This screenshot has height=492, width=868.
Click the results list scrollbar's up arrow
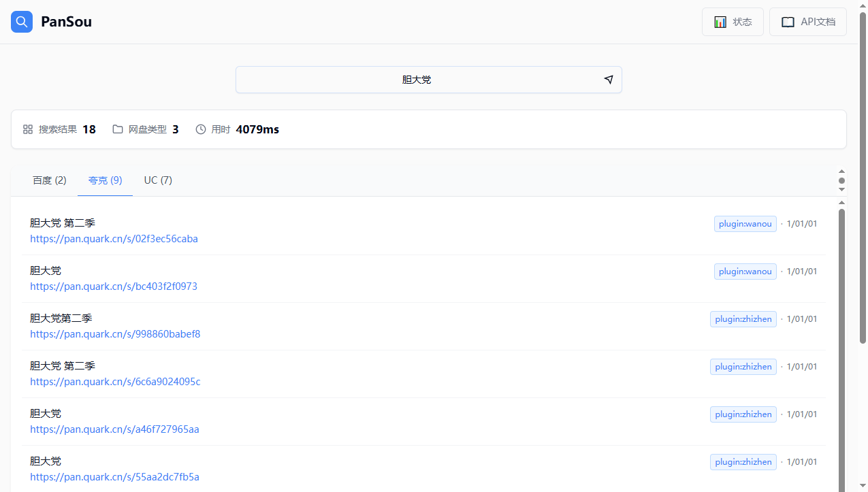[x=841, y=202]
